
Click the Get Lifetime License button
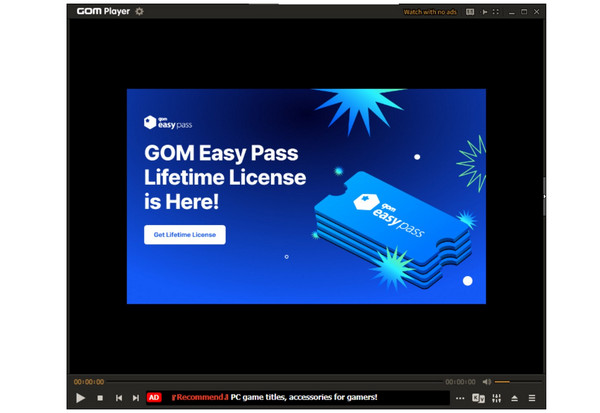pyautogui.click(x=185, y=235)
